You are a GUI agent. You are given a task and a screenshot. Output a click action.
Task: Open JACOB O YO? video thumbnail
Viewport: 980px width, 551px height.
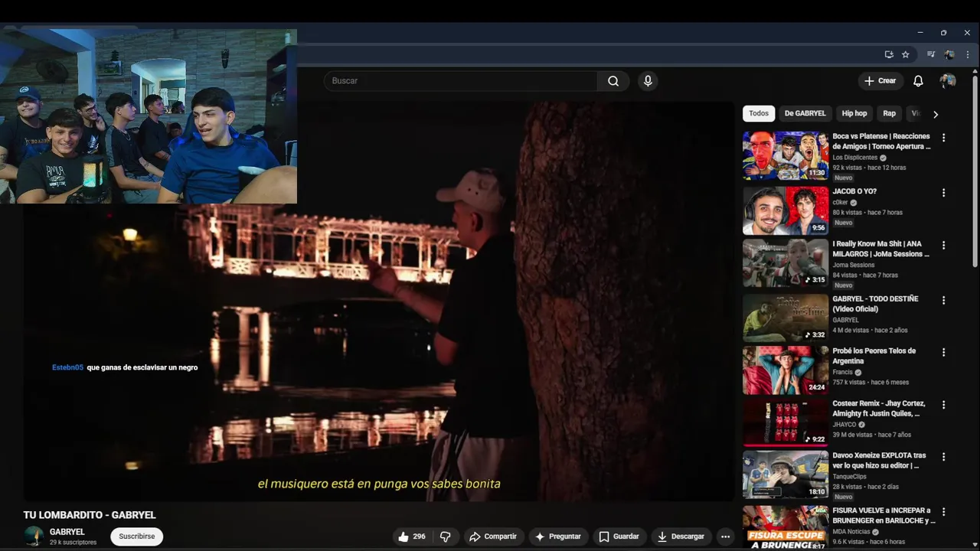pyautogui.click(x=786, y=210)
